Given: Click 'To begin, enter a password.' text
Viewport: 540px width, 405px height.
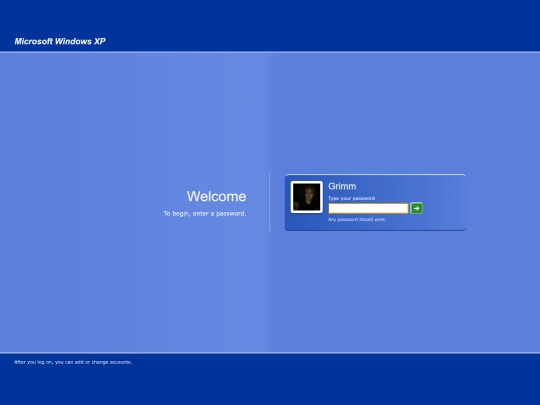Looking at the screenshot, I should [x=205, y=214].
